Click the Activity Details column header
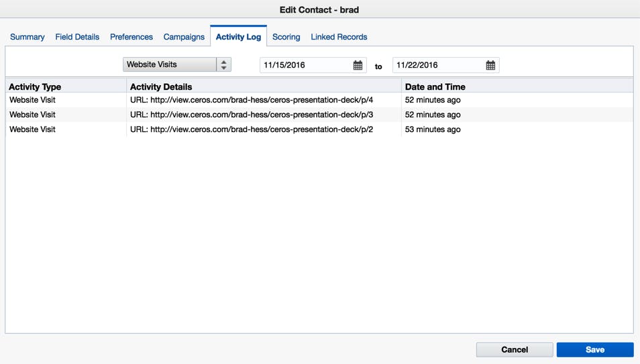Image resolution: width=640 pixels, height=364 pixels. [x=161, y=86]
